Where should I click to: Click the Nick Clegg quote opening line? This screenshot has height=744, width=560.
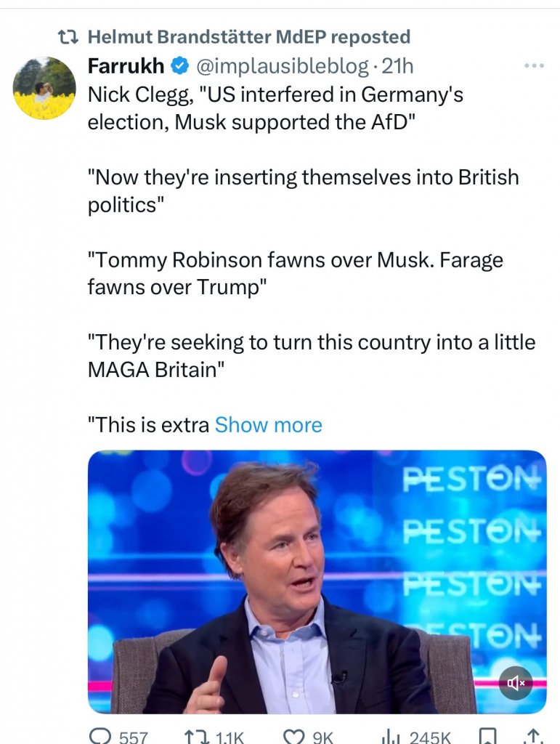(x=275, y=108)
